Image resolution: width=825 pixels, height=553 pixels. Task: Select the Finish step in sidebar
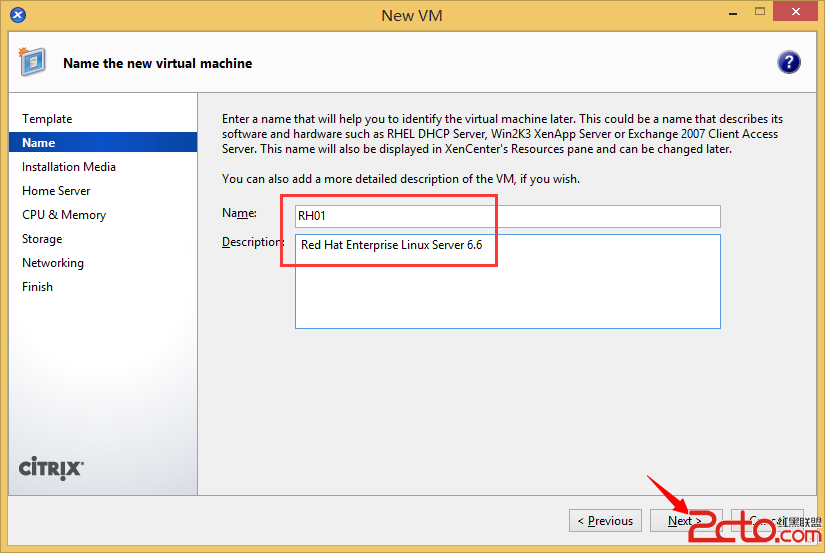click(x=37, y=287)
